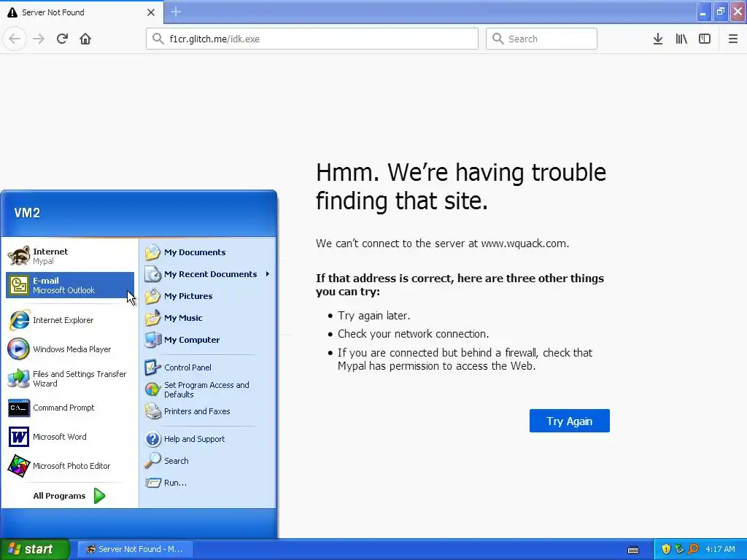The image size is (747, 560).
Task: Open Microsoft Photo Editor
Action: pos(70,466)
